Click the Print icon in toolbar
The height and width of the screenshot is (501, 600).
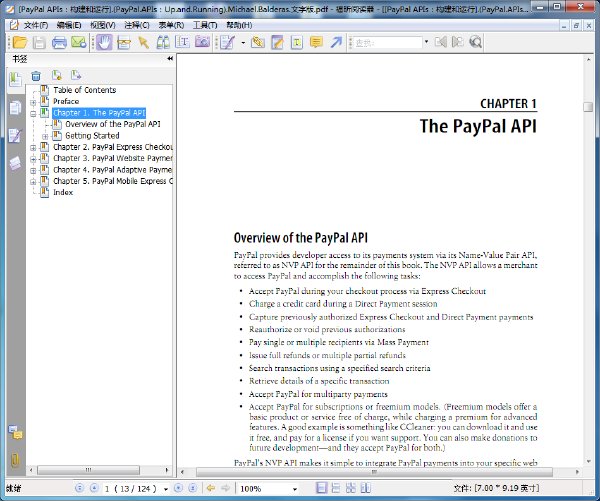(x=59, y=42)
